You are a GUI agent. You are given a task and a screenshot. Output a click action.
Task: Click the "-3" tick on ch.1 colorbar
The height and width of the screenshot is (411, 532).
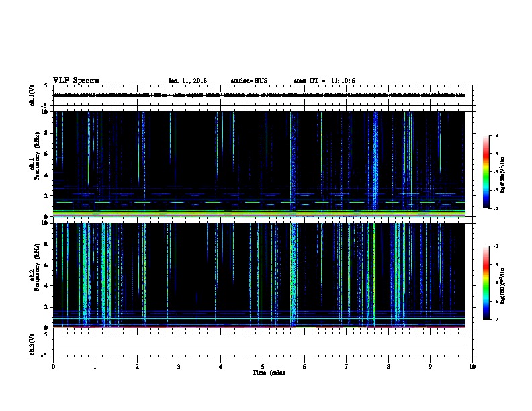point(496,136)
